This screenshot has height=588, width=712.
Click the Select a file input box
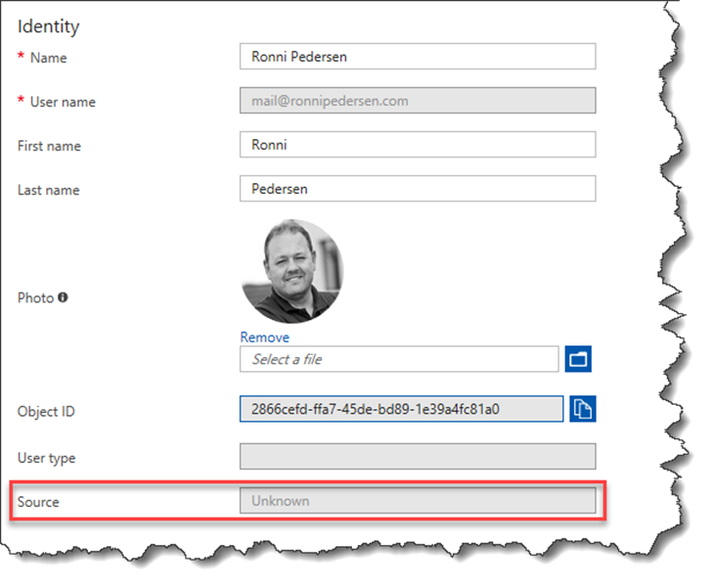[x=399, y=359]
